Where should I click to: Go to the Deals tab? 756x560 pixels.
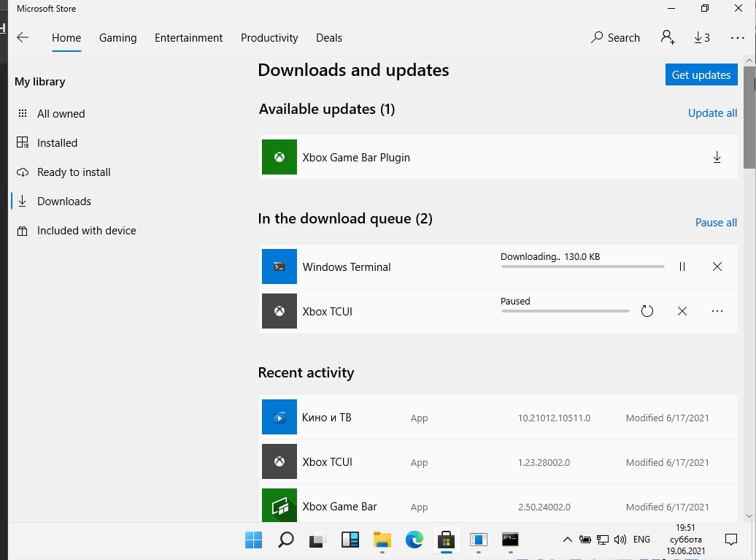click(x=329, y=38)
